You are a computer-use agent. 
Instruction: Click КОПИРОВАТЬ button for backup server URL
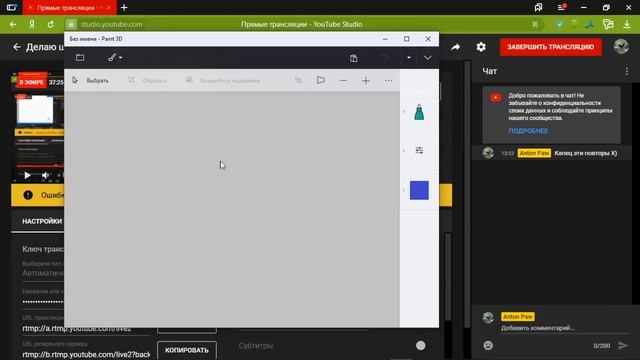(x=187, y=350)
